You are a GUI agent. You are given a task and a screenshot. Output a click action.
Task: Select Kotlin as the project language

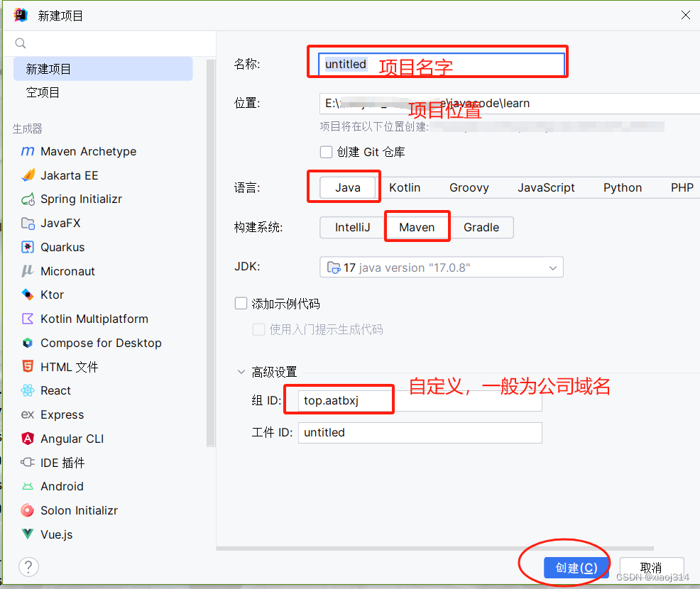coord(405,187)
